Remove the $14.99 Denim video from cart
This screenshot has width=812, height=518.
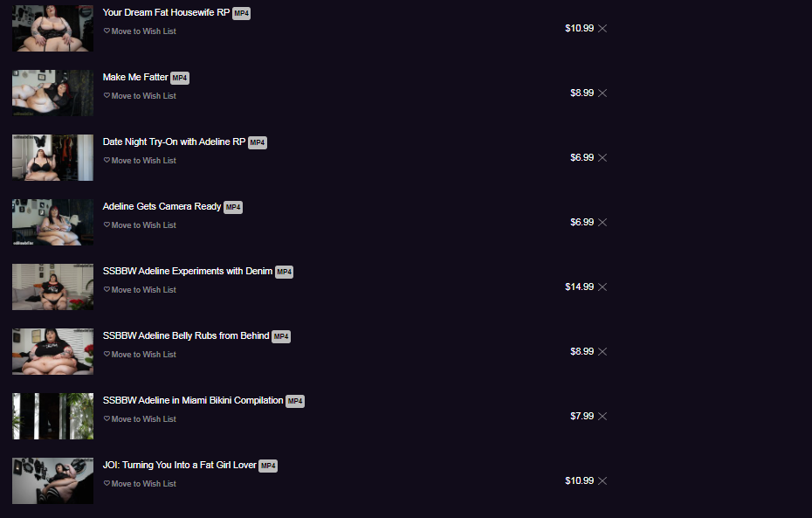(602, 287)
